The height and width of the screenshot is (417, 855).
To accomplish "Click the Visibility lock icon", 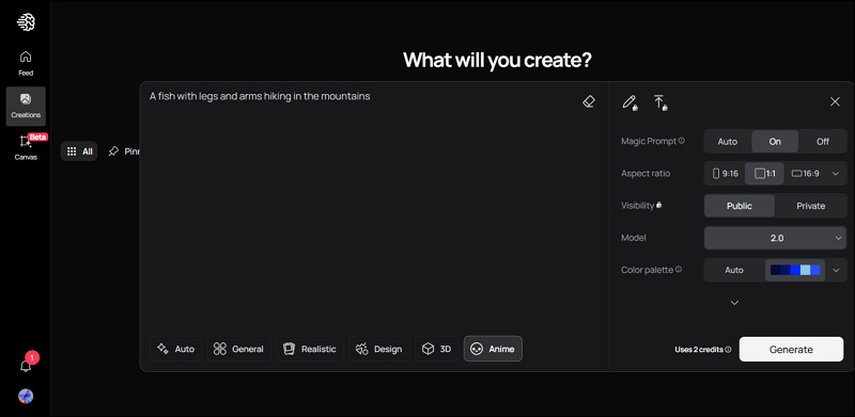I will (x=659, y=205).
